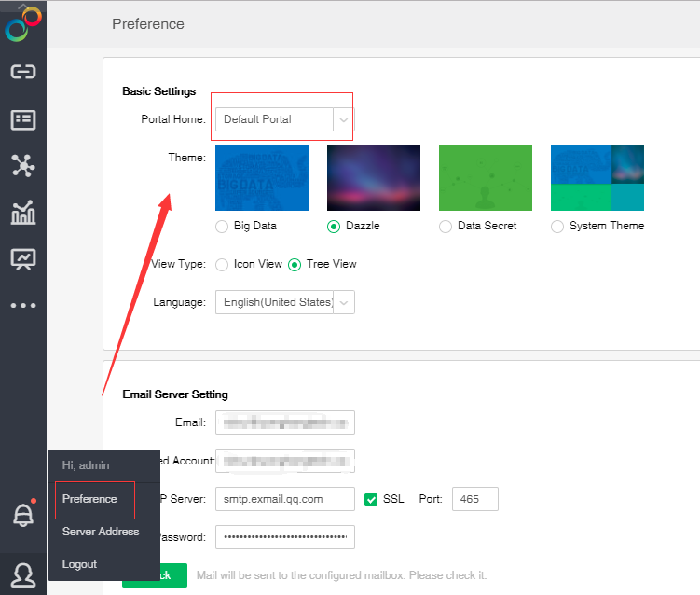
Task: Click the user profile icon
Action: click(23, 574)
